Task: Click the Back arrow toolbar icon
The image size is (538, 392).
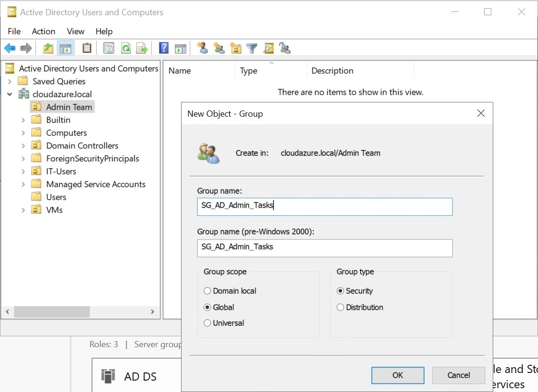Action: pyautogui.click(x=10, y=49)
